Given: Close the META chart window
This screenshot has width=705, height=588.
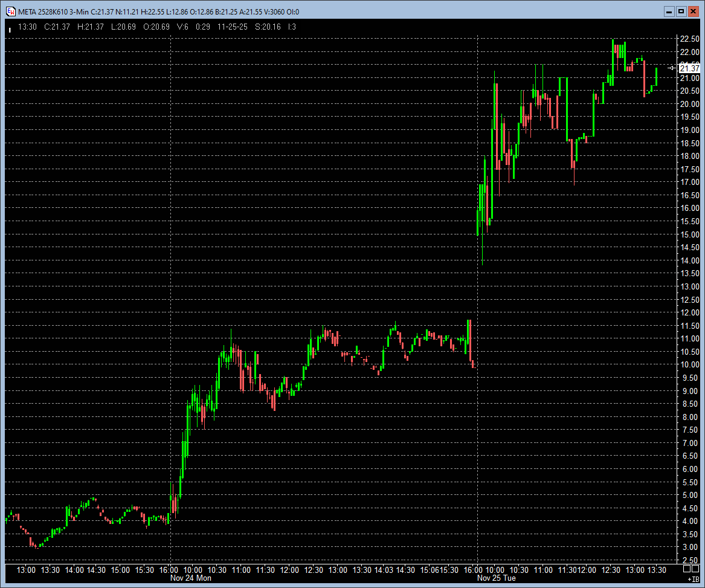Looking at the screenshot, I should [x=693, y=11].
